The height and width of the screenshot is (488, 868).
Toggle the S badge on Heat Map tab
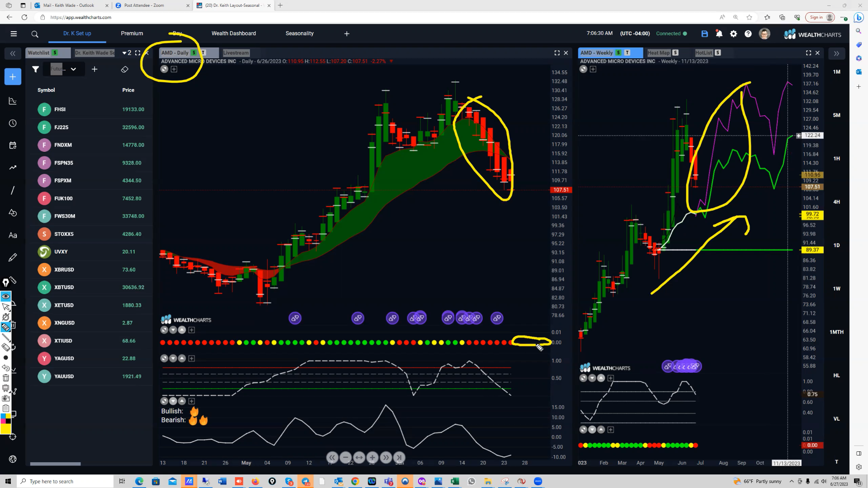coord(675,53)
